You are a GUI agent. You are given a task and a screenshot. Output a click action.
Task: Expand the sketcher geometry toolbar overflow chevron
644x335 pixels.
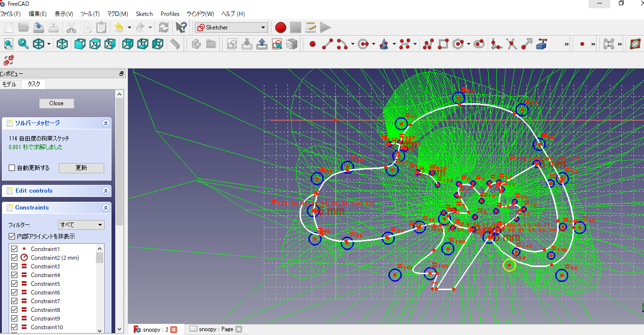[x=567, y=44]
